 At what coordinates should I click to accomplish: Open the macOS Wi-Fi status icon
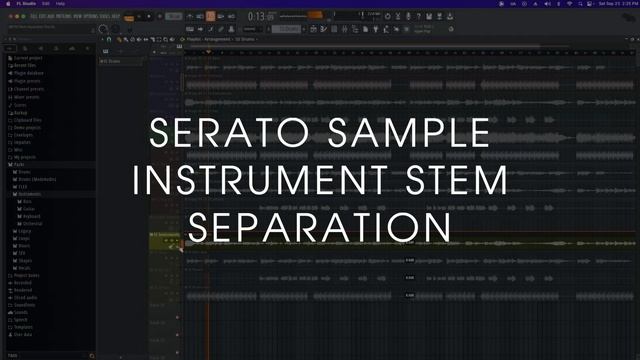click(569, 4)
